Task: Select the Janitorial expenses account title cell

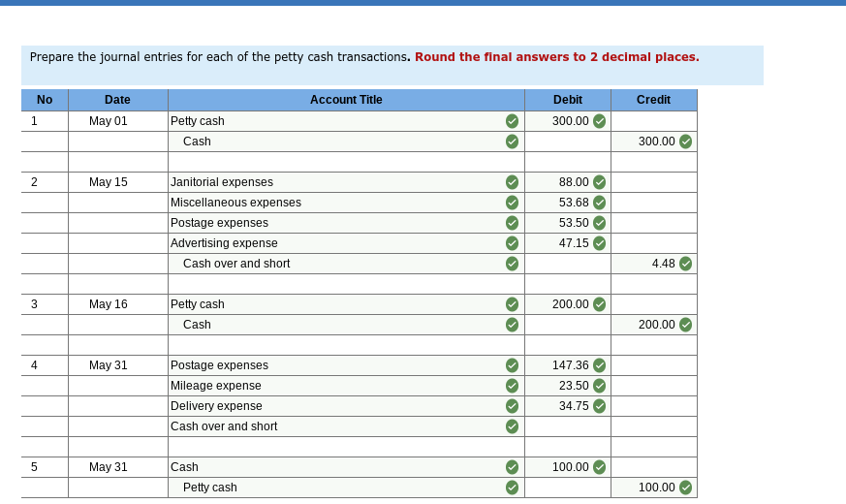Action: [346, 182]
